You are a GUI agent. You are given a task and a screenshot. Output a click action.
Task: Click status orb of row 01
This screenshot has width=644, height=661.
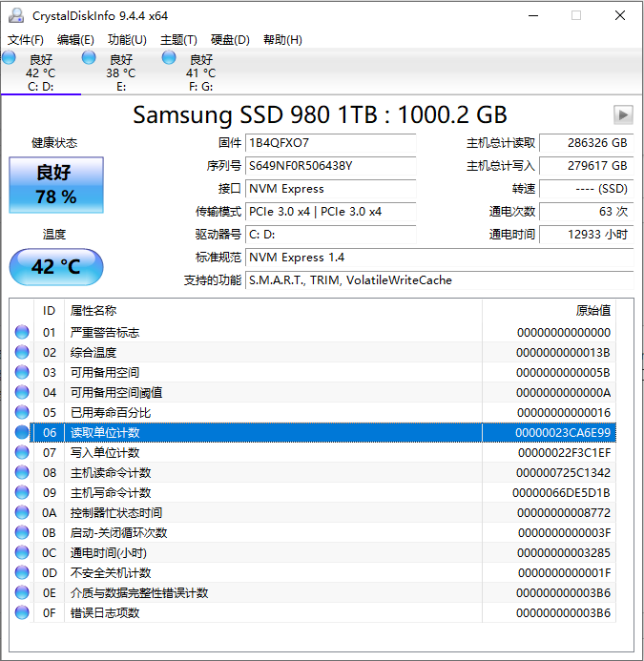tap(22, 332)
